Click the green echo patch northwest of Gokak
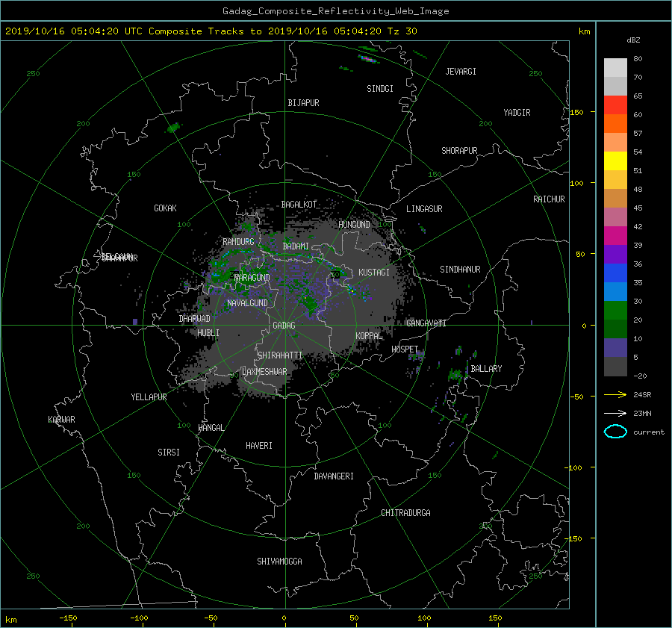The width and height of the screenshot is (672, 628). (x=173, y=127)
